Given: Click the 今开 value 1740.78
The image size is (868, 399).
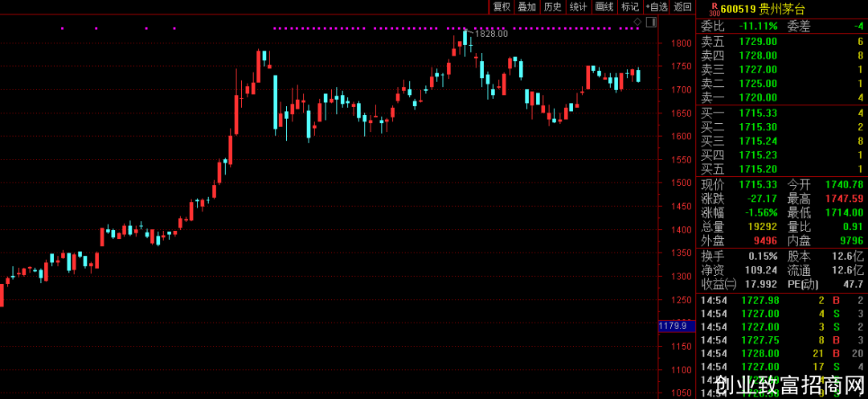Looking at the screenshot, I should click(x=844, y=184).
